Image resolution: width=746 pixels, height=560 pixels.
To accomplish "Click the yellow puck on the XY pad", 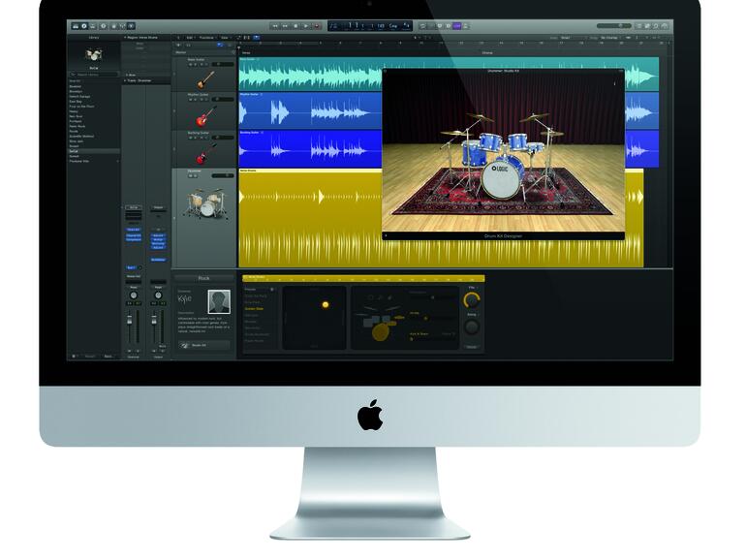I will pos(326,304).
